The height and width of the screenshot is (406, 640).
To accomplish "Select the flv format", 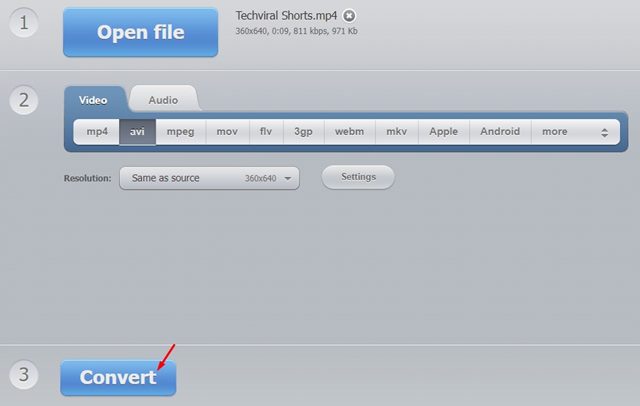I will tap(265, 132).
